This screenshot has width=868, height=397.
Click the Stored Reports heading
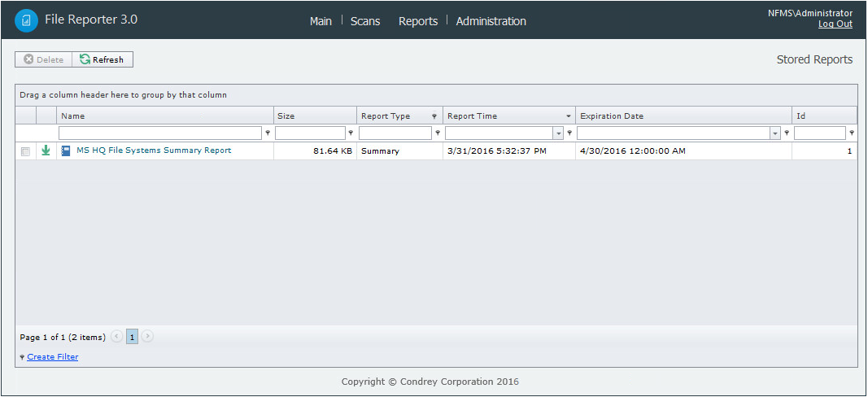pos(814,59)
